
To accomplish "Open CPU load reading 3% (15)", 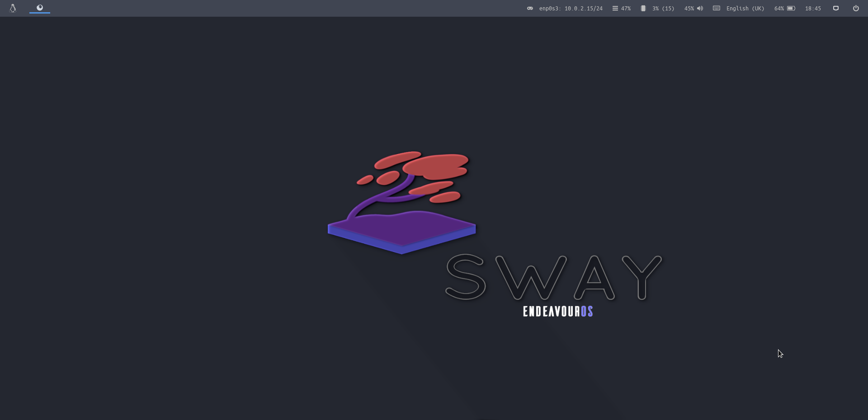I will click(663, 9).
